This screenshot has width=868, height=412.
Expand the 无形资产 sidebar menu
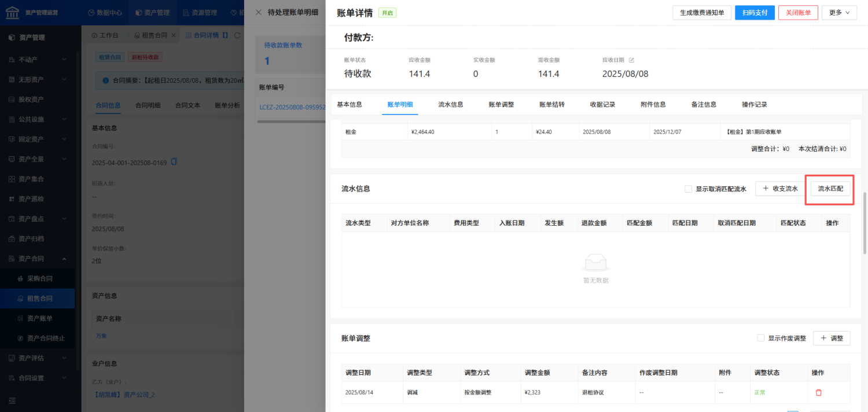64,79
